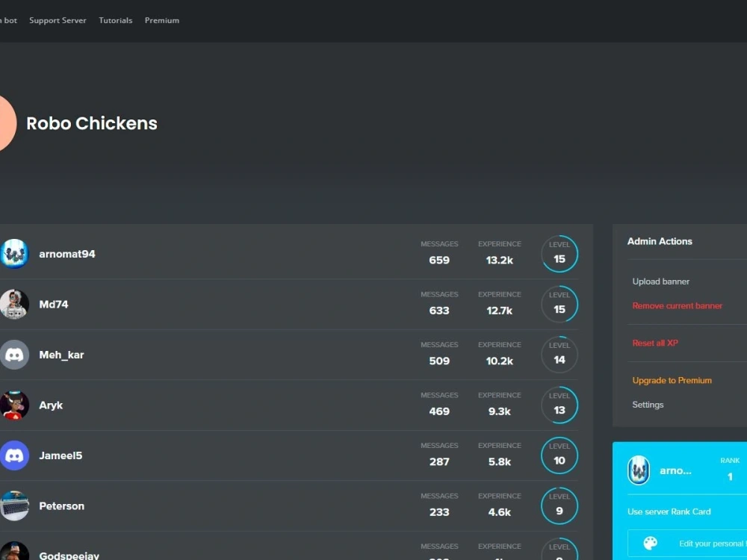Click arnomat94's leaderboard avatar

[14, 254]
